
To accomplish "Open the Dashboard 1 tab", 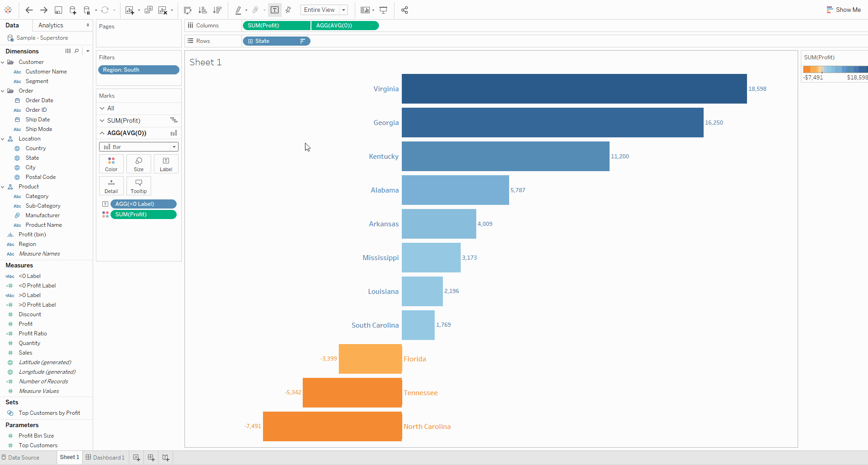I will [105, 457].
